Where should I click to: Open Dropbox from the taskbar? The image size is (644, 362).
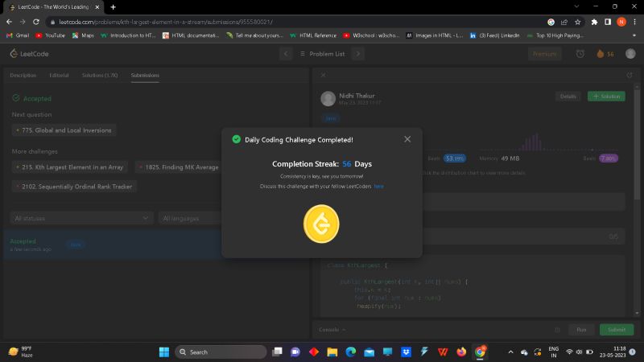point(406,352)
